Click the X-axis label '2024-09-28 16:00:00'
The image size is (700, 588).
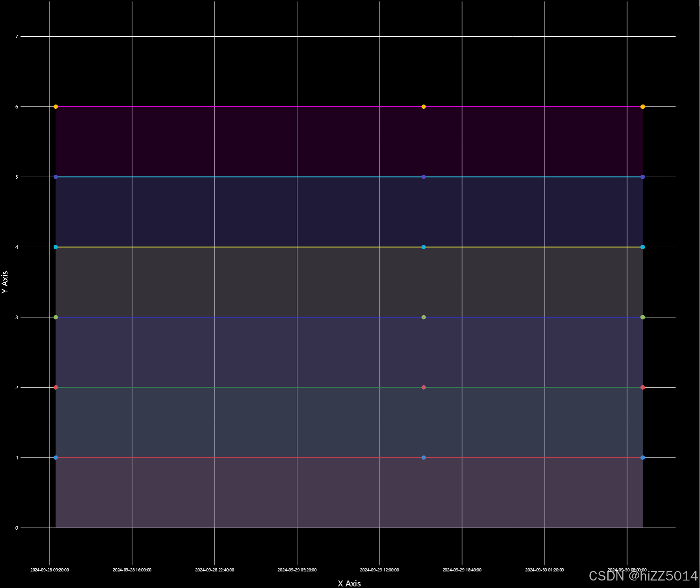(x=132, y=570)
